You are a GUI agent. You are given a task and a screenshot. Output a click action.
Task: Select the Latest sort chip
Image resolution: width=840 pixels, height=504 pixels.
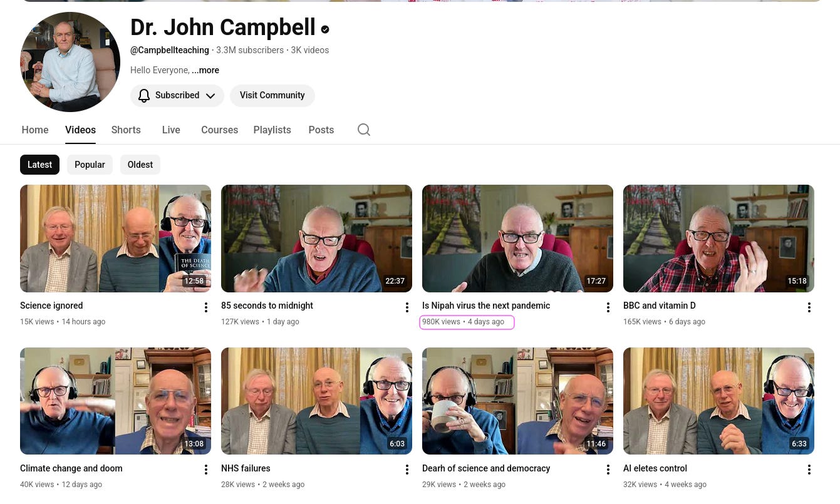click(39, 165)
